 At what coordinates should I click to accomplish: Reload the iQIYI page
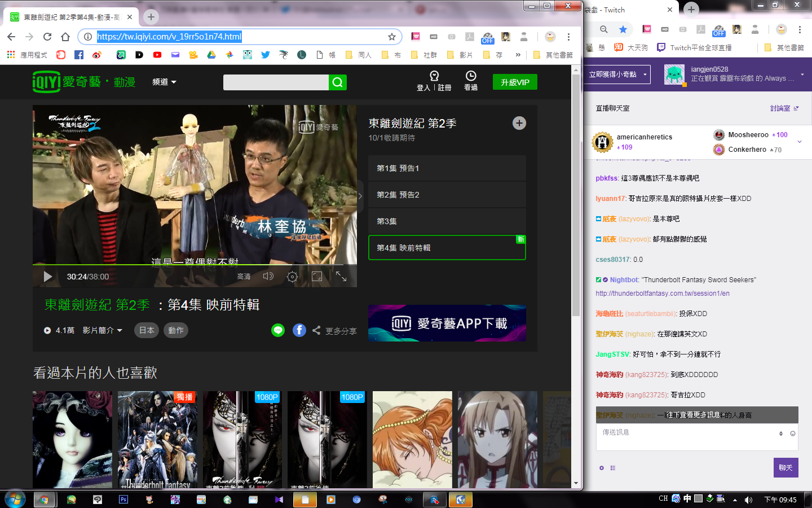(x=47, y=37)
